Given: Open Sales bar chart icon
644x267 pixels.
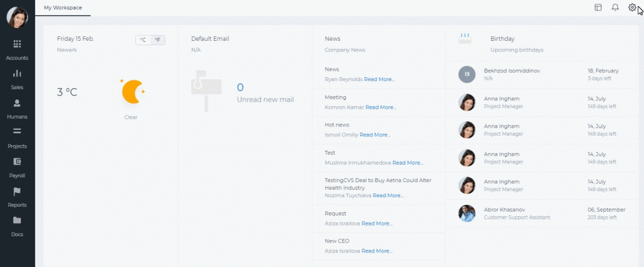Looking at the screenshot, I should point(17,74).
